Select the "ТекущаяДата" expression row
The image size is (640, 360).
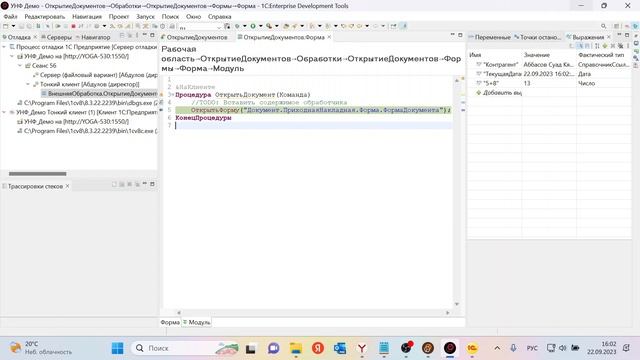pyautogui.click(x=549, y=74)
